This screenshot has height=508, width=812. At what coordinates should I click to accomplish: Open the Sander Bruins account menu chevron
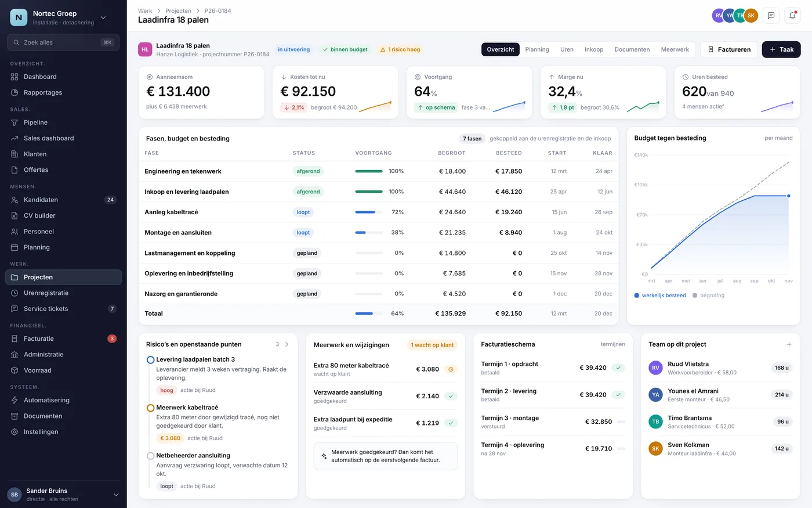point(116,495)
